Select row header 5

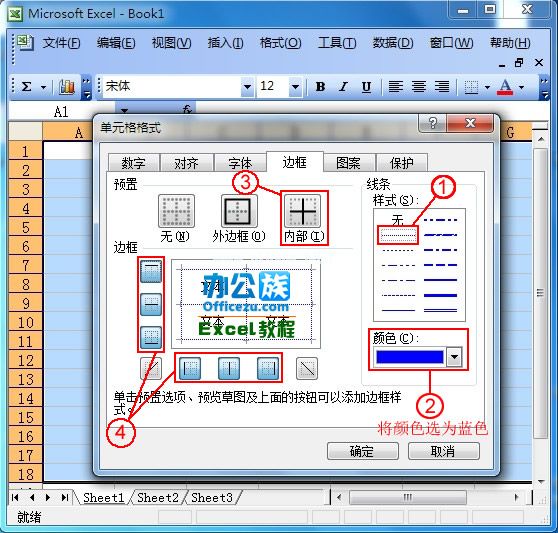pyautogui.click(x=25, y=227)
